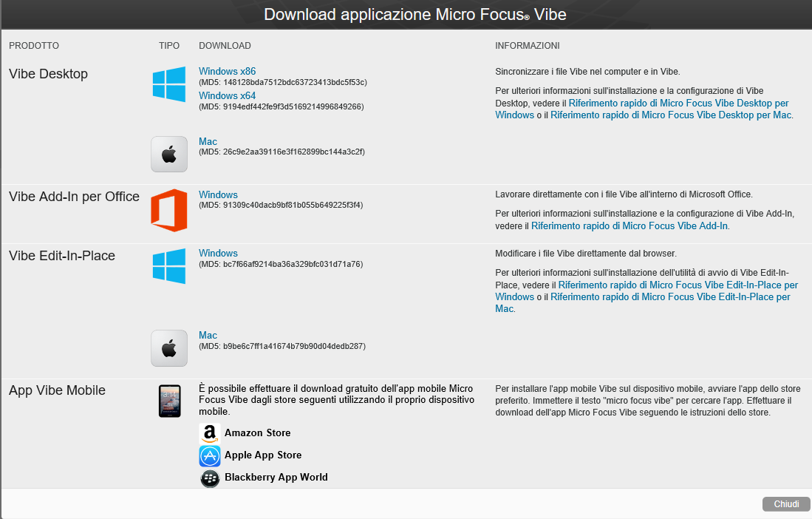The width and height of the screenshot is (812, 519).
Task: Click the Apple Mac icon for Vibe Desktop
Action: click(x=168, y=155)
